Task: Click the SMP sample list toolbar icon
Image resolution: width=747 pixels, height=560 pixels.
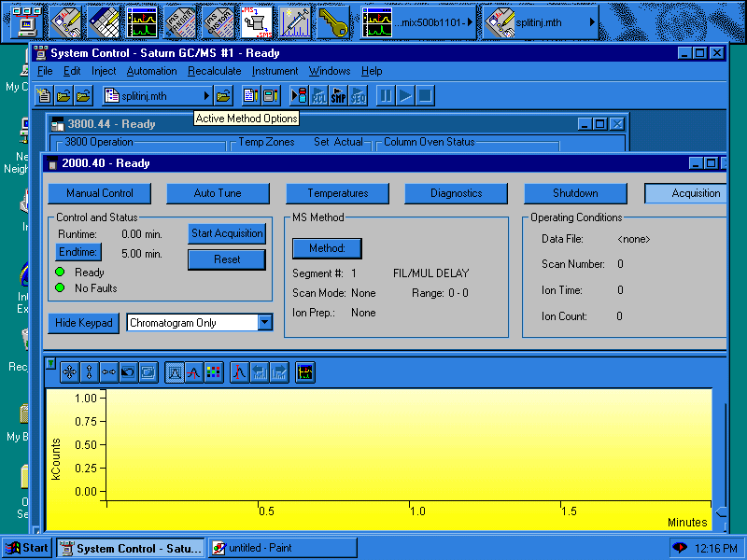Action: tap(338, 96)
